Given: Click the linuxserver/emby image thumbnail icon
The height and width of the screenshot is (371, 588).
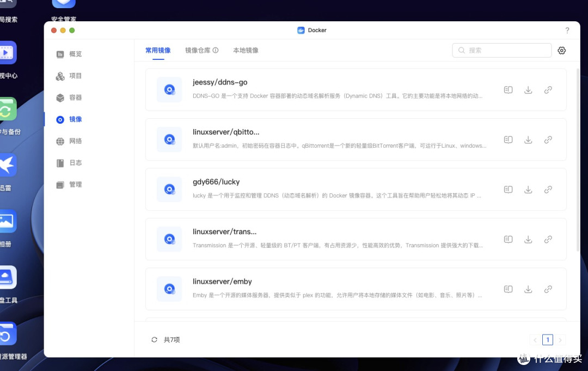Looking at the screenshot, I should [x=169, y=289].
